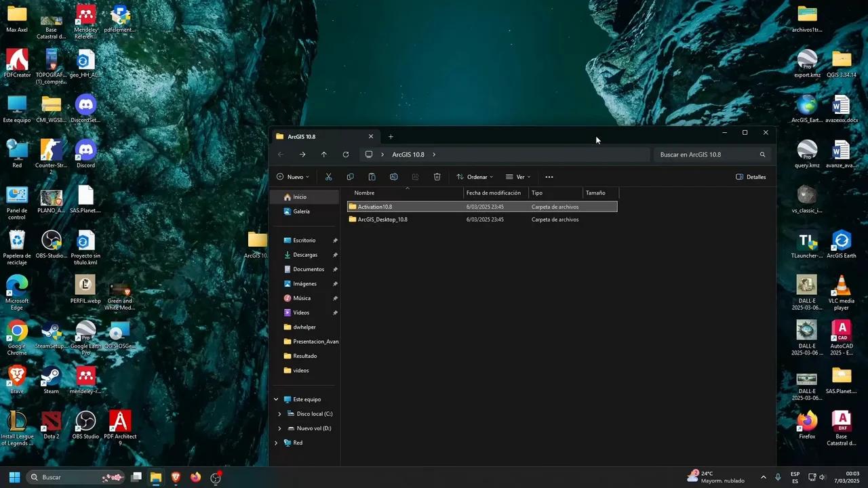Click the Rename icon in the toolbar
Viewport: 868px width, 488px height.
pyautogui.click(x=393, y=177)
